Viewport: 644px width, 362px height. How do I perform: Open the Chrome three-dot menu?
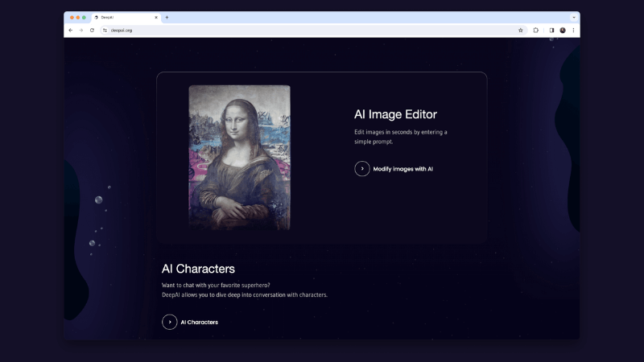[x=573, y=31]
